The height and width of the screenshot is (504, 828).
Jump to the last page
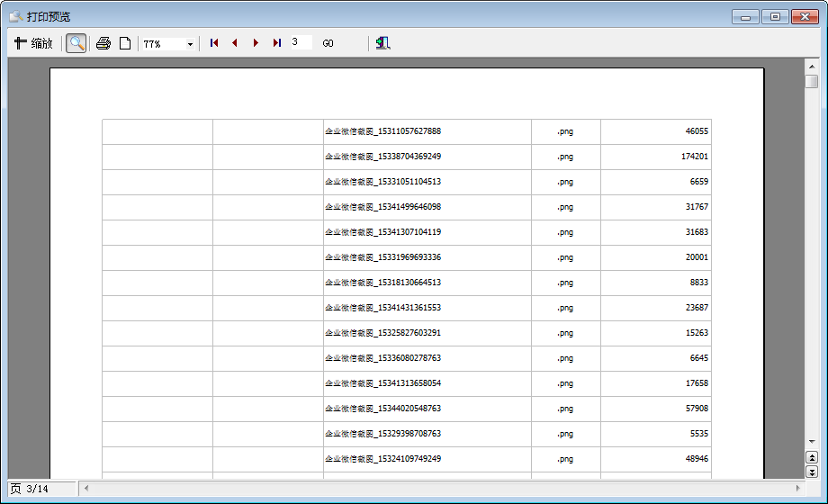276,43
